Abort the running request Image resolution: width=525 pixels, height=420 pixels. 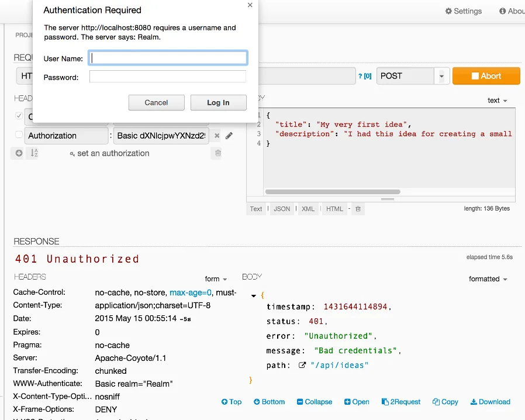486,76
